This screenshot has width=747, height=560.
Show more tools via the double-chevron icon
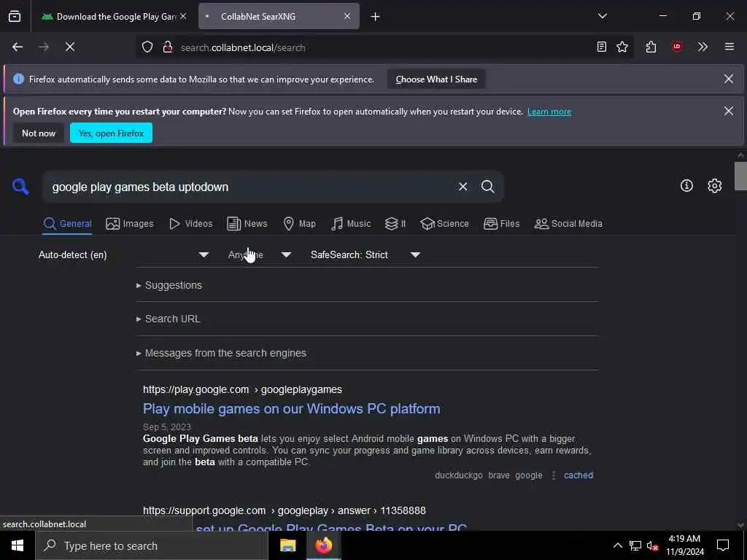[x=703, y=47]
